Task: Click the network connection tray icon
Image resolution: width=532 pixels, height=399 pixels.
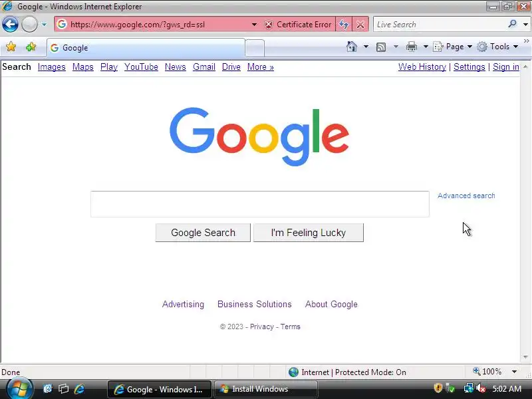Action: [468, 388]
